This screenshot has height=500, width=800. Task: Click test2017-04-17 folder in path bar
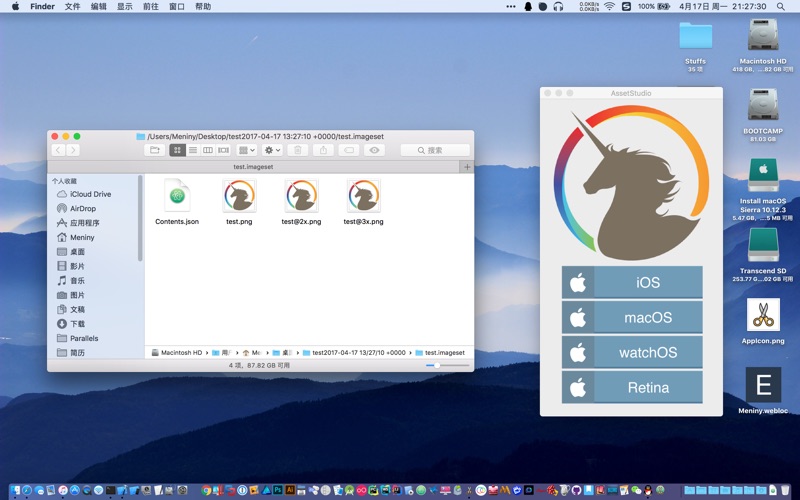pyautogui.click(x=354, y=353)
